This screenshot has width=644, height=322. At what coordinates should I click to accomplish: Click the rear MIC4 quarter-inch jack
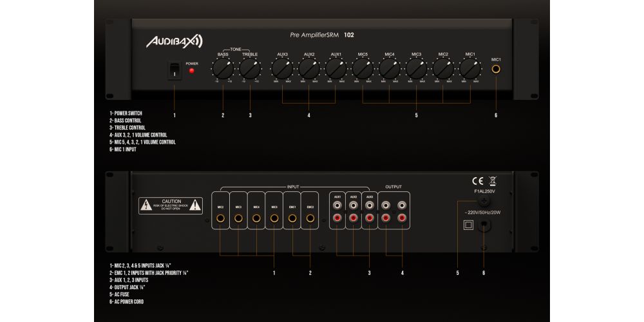pyautogui.click(x=256, y=218)
